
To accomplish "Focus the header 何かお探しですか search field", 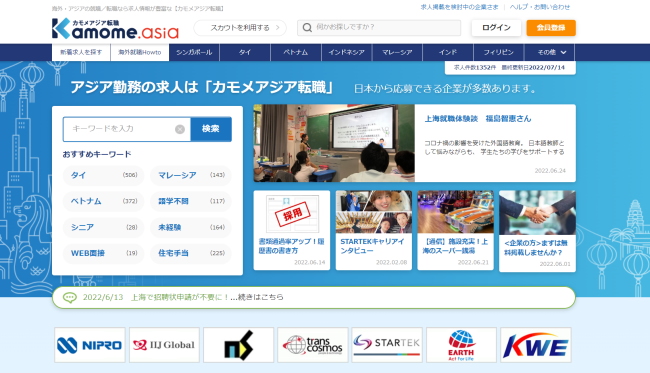I will (379, 28).
